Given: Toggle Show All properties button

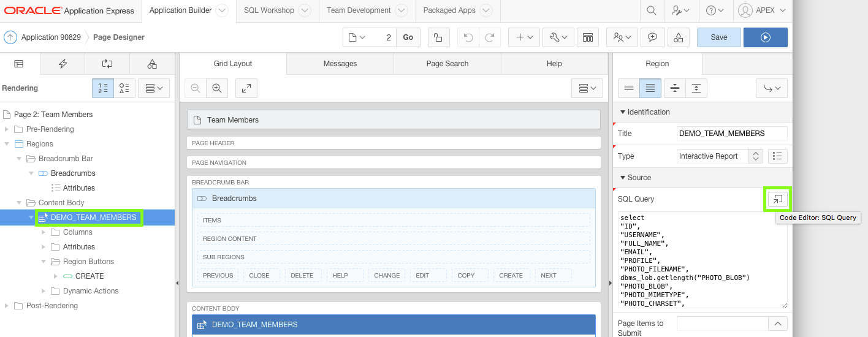Looking at the screenshot, I should (x=650, y=88).
